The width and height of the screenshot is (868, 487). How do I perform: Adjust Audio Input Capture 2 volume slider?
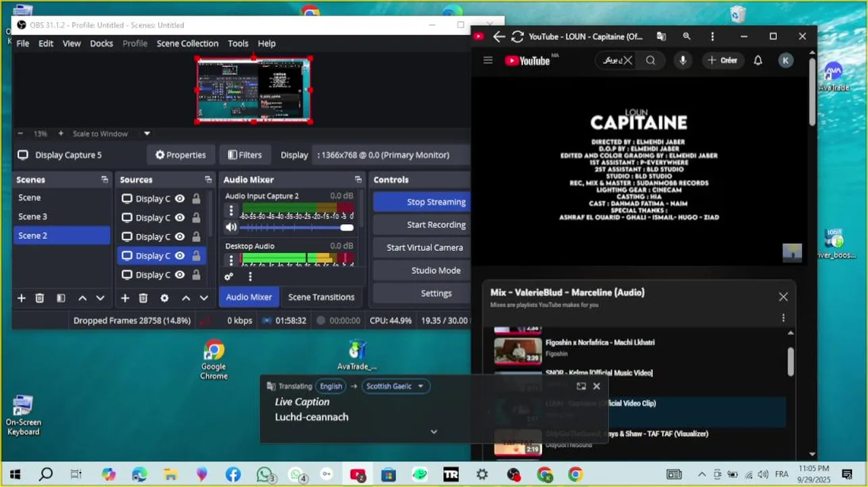click(297, 228)
